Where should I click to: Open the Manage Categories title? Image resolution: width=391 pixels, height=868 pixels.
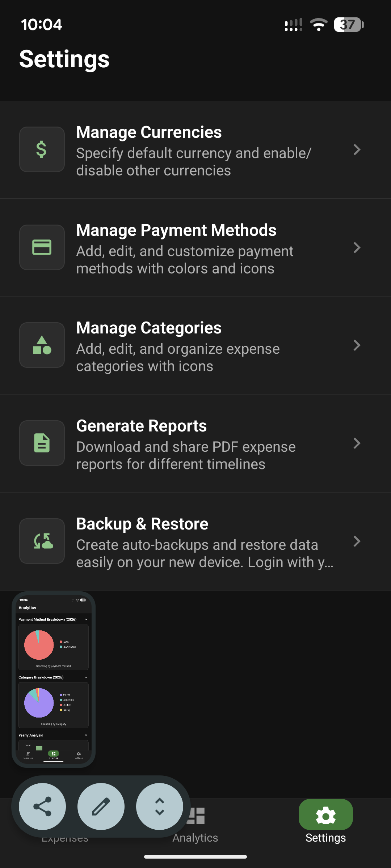click(x=149, y=328)
